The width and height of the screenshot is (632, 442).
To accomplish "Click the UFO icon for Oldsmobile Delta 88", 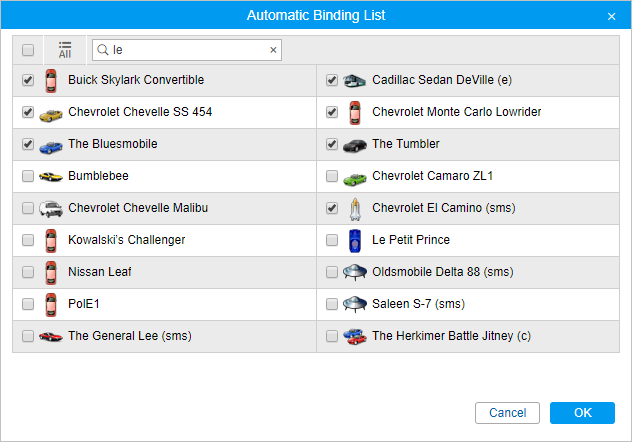I will coord(355,272).
